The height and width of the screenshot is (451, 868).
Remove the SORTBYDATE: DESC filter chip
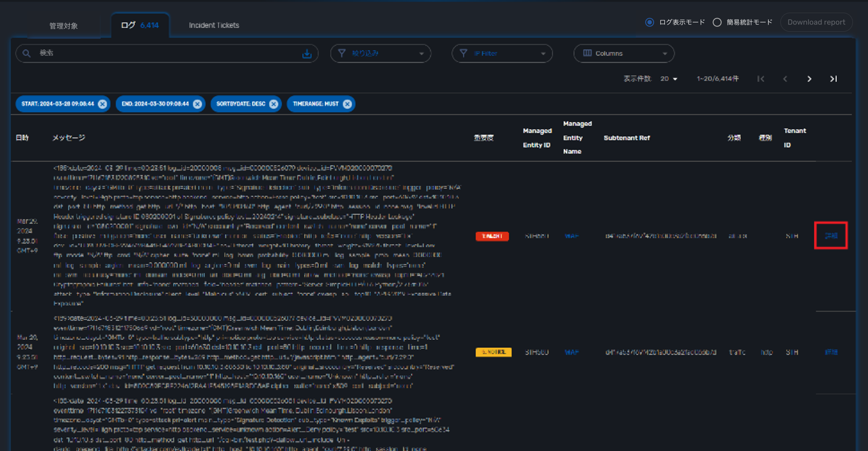pyautogui.click(x=274, y=104)
